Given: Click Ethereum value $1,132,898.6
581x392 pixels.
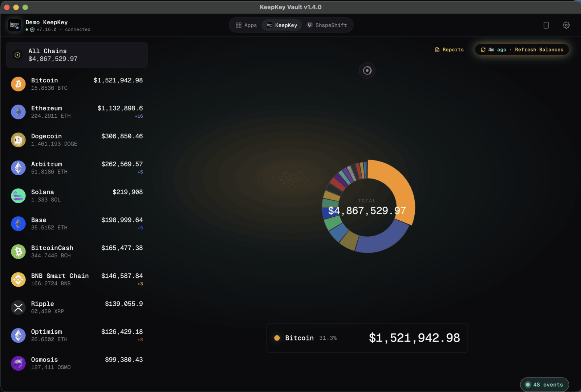Looking at the screenshot, I should (x=120, y=108).
